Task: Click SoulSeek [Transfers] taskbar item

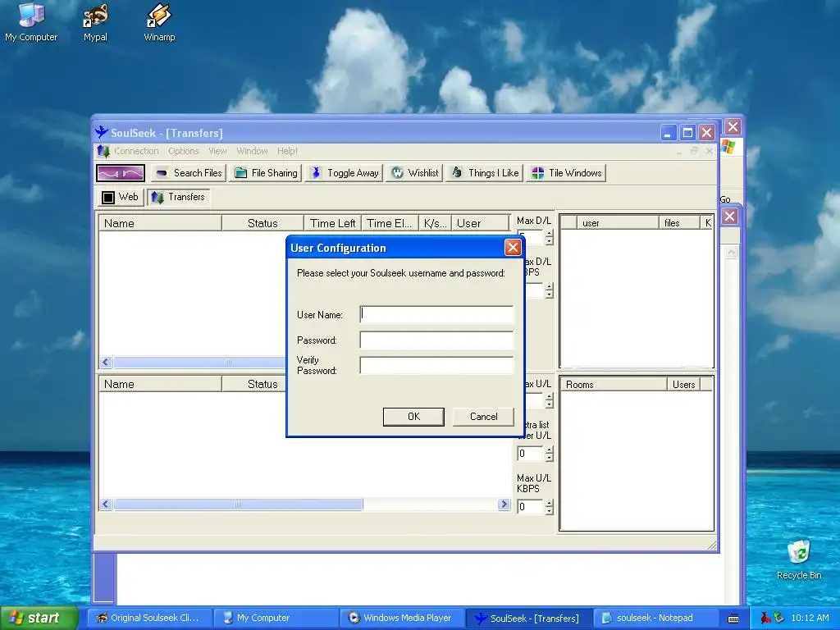Action: pyautogui.click(x=527, y=618)
